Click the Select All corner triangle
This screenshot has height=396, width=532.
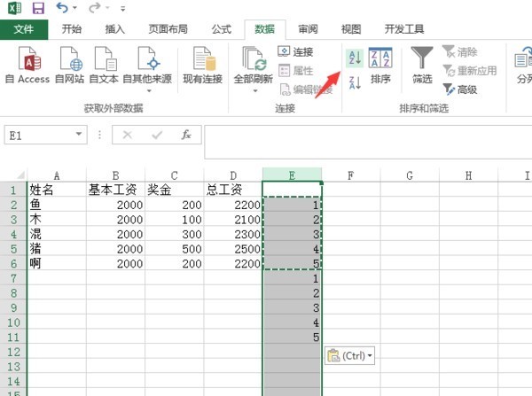[x=20, y=175]
